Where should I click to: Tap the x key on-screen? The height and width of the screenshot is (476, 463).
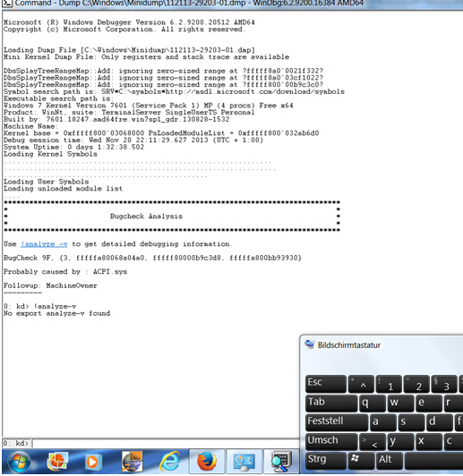click(x=428, y=441)
